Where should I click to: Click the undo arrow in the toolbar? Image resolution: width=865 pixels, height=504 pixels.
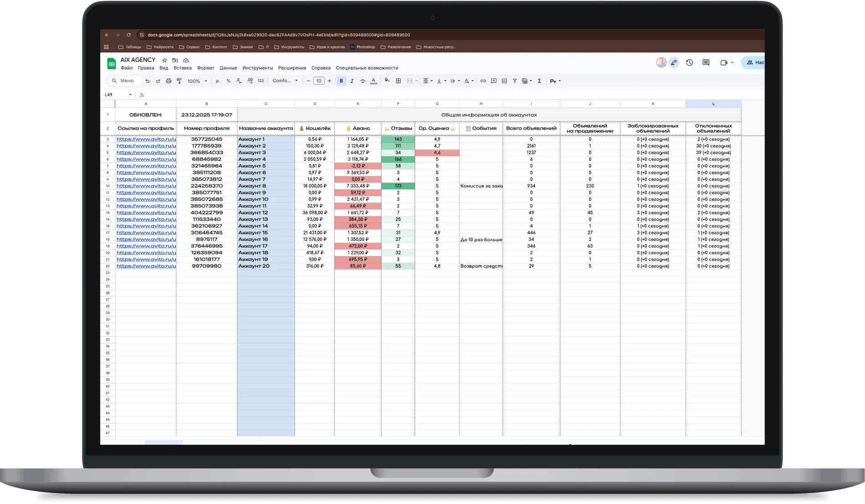coord(148,81)
